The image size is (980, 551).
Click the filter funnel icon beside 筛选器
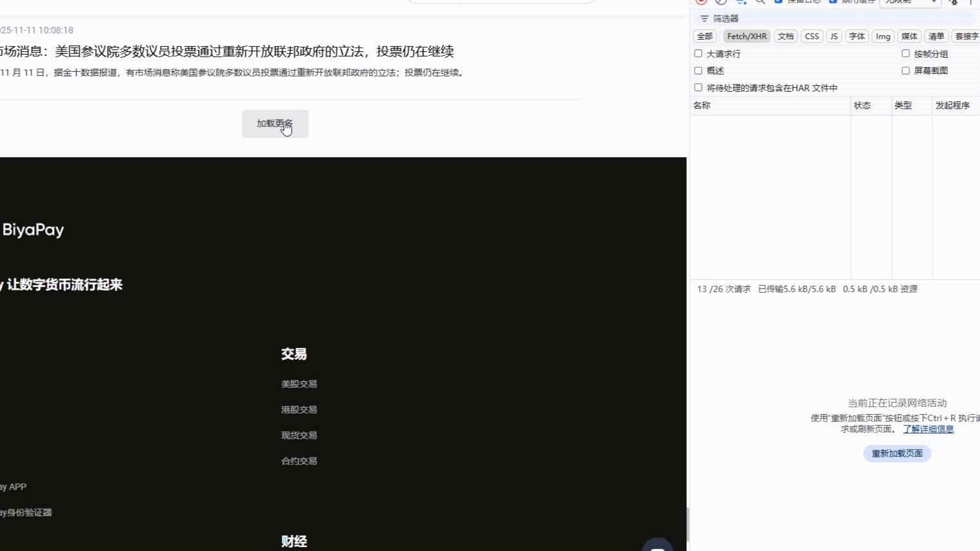pyautogui.click(x=704, y=19)
